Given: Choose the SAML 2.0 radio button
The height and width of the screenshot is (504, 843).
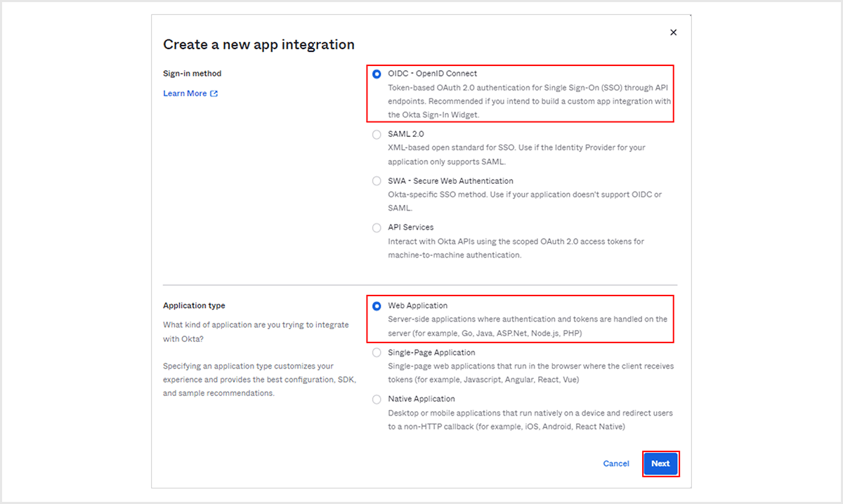Looking at the screenshot, I should pos(377,134).
